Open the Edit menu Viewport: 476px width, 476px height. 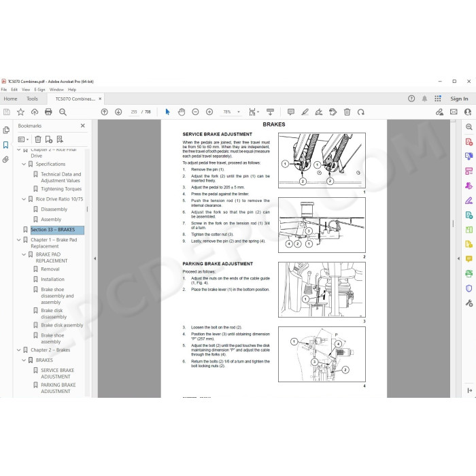14,90
